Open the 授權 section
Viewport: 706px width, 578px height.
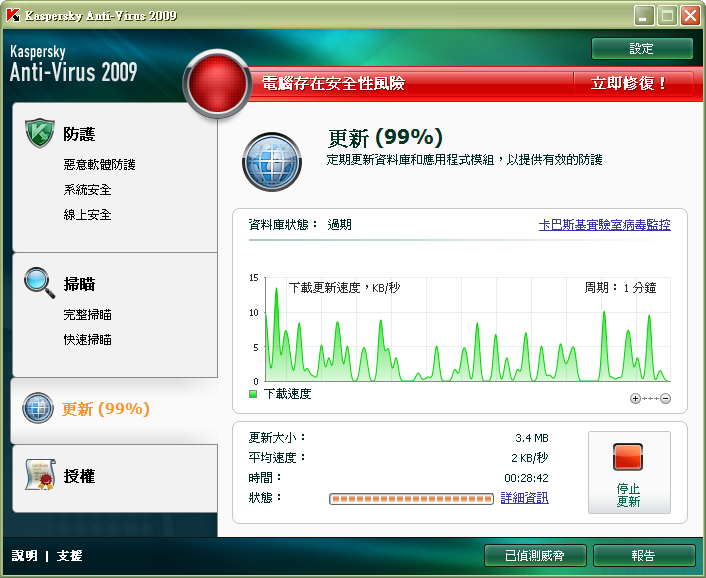tap(79, 476)
